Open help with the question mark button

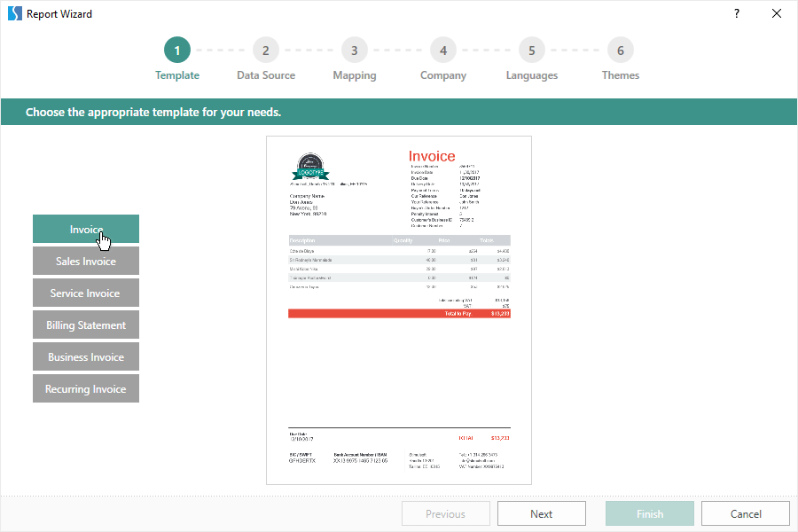tap(737, 13)
